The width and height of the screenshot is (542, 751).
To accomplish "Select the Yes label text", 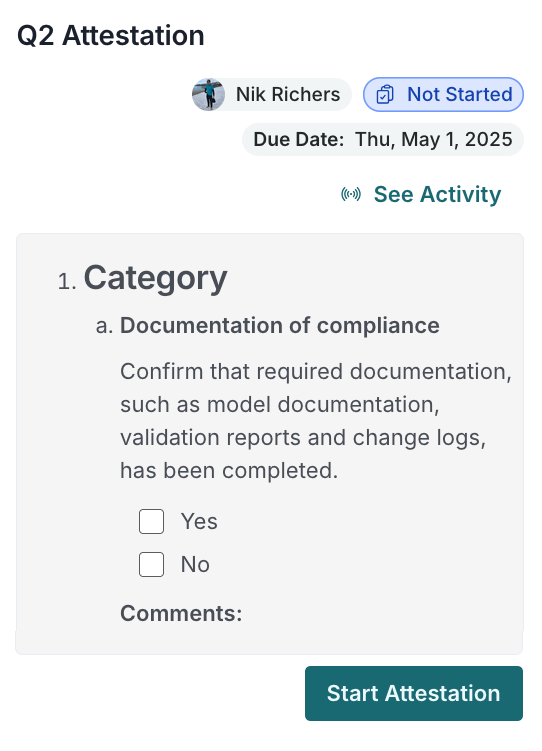I will pyautogui.click(x=199, y=521).
